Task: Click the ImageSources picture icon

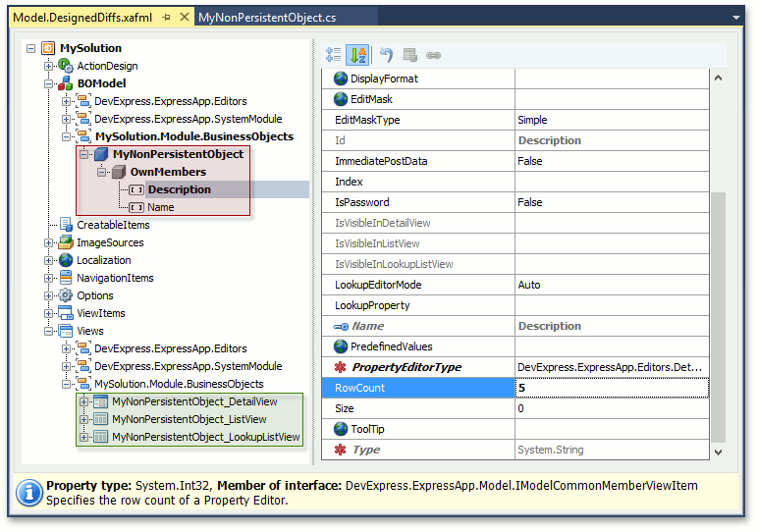Action: click(66, 242)
